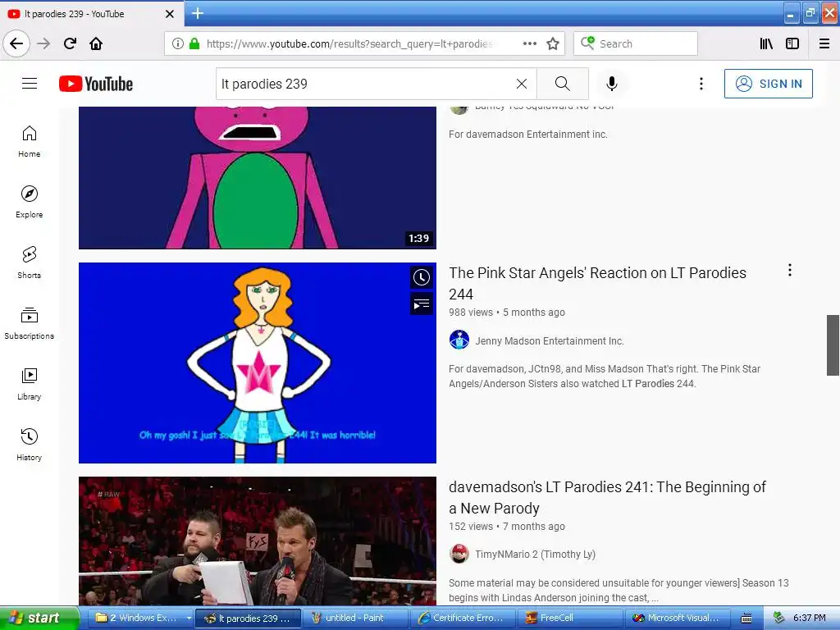The width and height of the screenshot is (840, 630).
Task: Open the Pink Star Angels video thumbnail
Action: tap(257, 363)
